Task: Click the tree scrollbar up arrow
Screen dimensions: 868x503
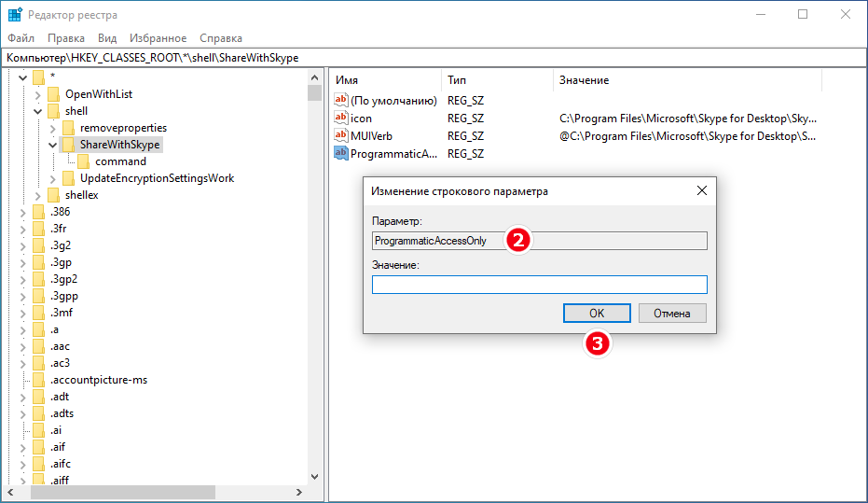Action: coord(314,77)
